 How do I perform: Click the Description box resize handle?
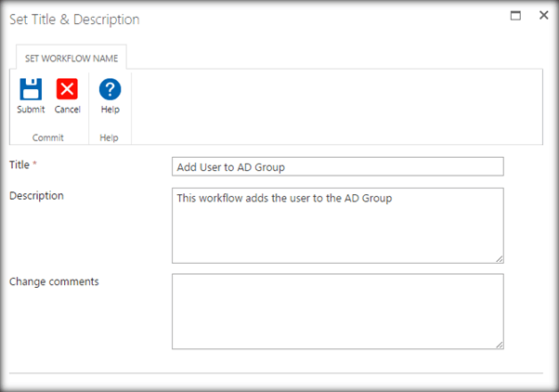click(x=499, y=258)
